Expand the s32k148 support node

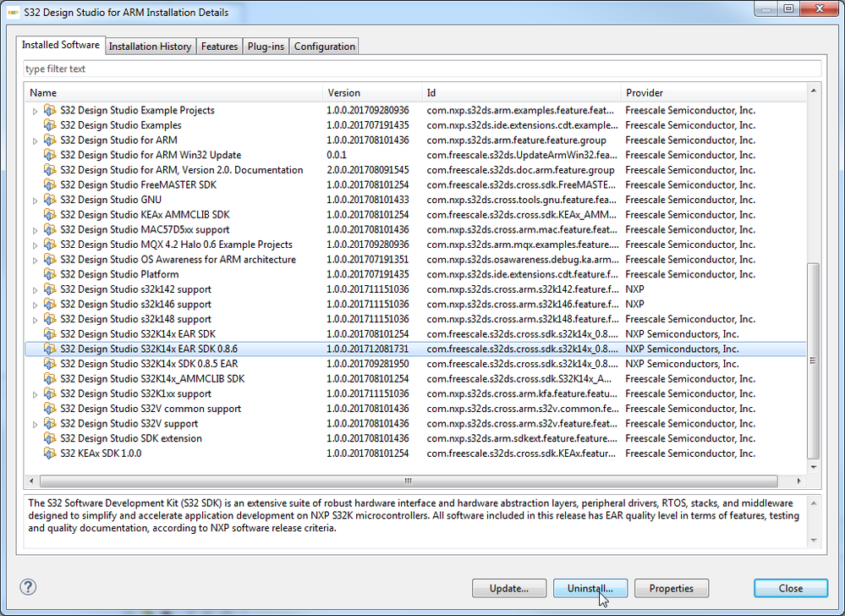35,320
